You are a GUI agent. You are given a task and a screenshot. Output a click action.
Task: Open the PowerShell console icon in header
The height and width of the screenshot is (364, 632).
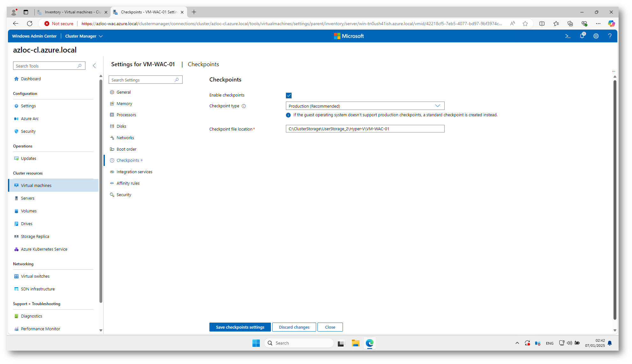(568, 36)
